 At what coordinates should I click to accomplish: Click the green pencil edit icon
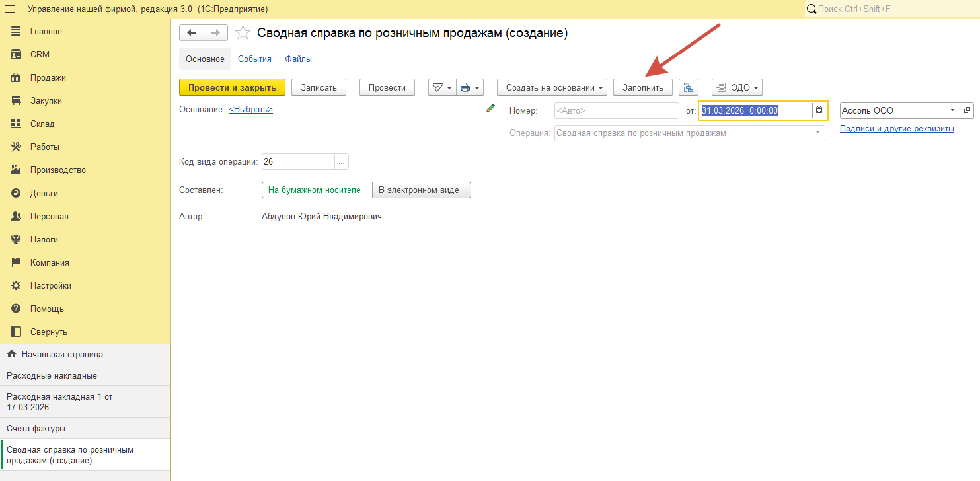click(490, 108)
